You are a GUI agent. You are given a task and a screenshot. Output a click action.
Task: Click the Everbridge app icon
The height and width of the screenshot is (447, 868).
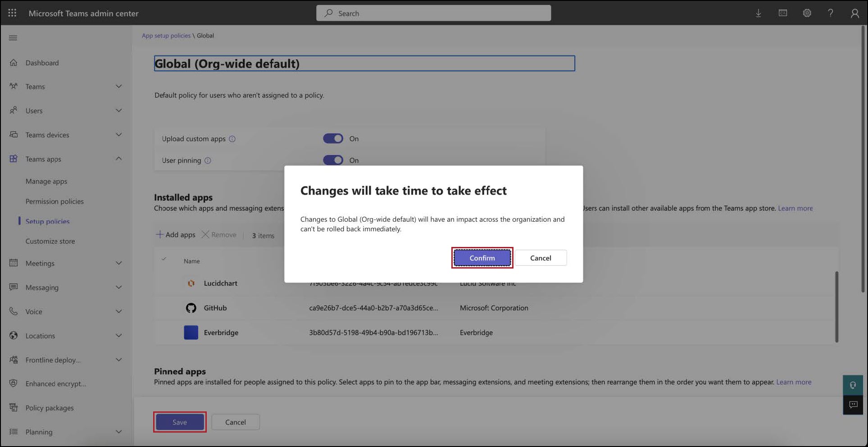191,333
